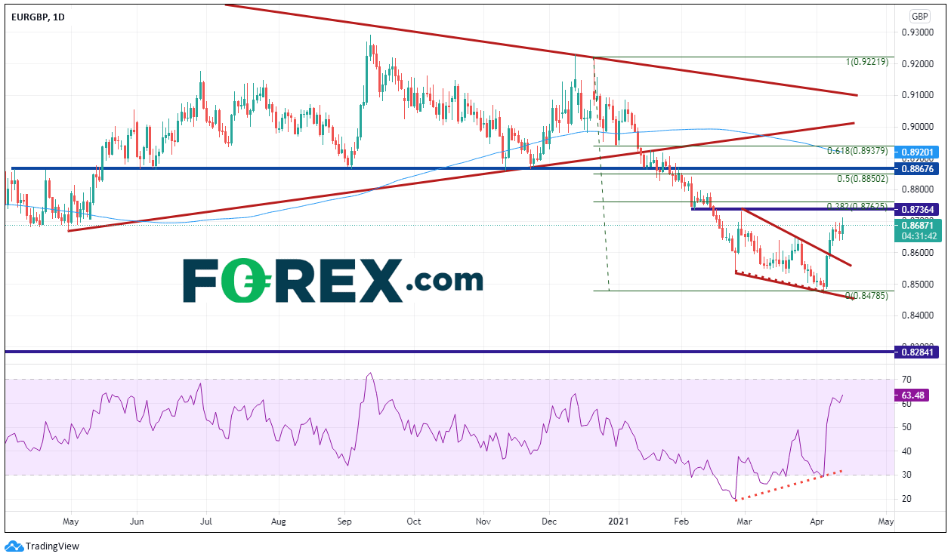Select the RSI 30 axis label
Screen dimensions: 951x560
tap(906, 475)
